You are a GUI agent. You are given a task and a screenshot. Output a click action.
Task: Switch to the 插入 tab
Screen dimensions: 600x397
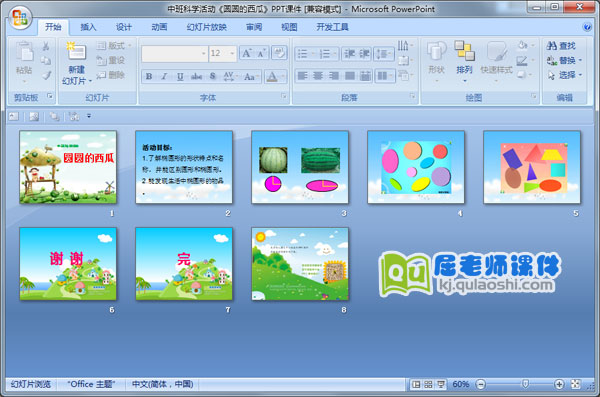coord(88,27)
